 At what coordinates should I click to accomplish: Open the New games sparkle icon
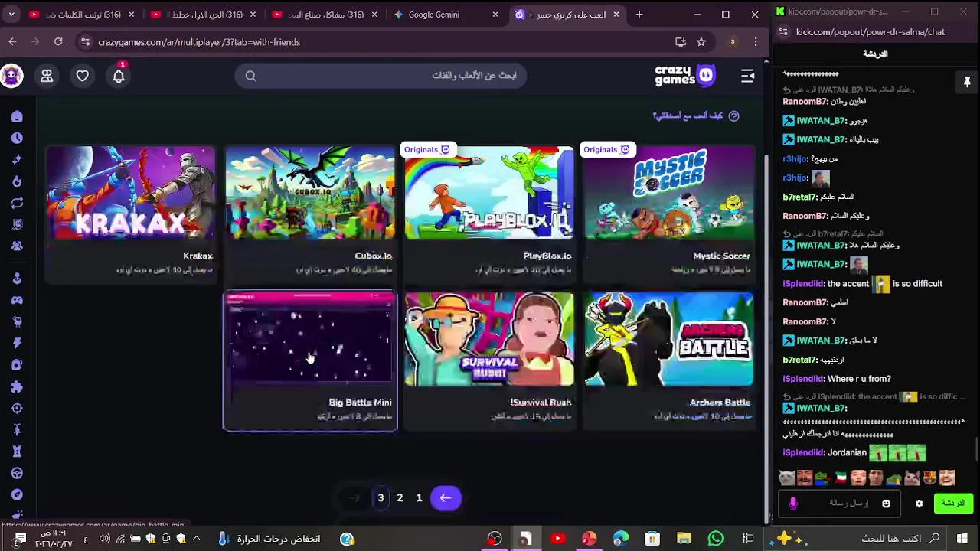[17, 159]
